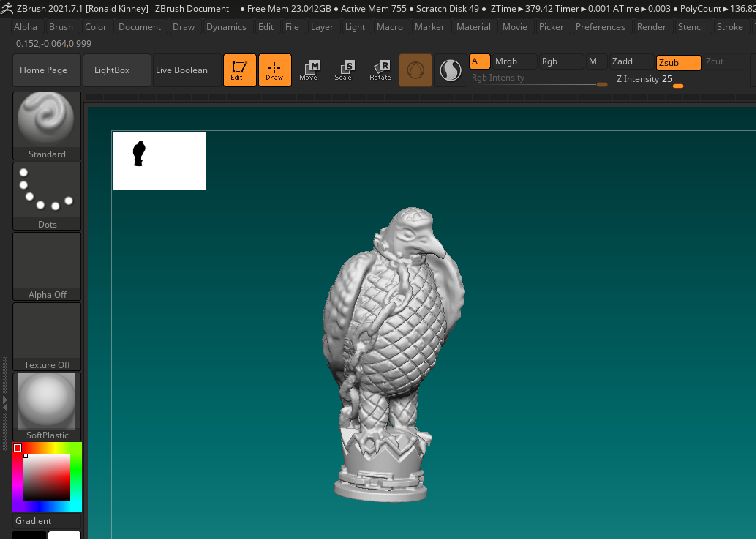The image size is (756, 539).
Task: Toggle the Draw mode button
Action: pyautogui.click(x=275, y=70)
